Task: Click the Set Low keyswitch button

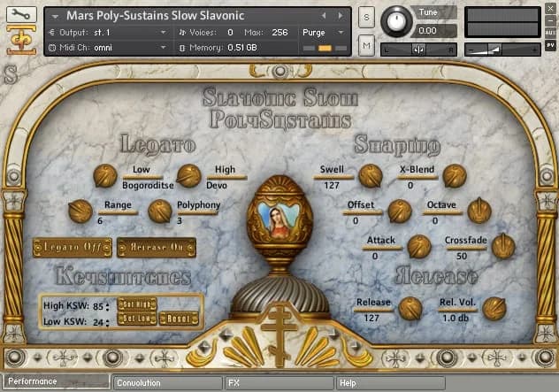Action: tap(137, 319)
